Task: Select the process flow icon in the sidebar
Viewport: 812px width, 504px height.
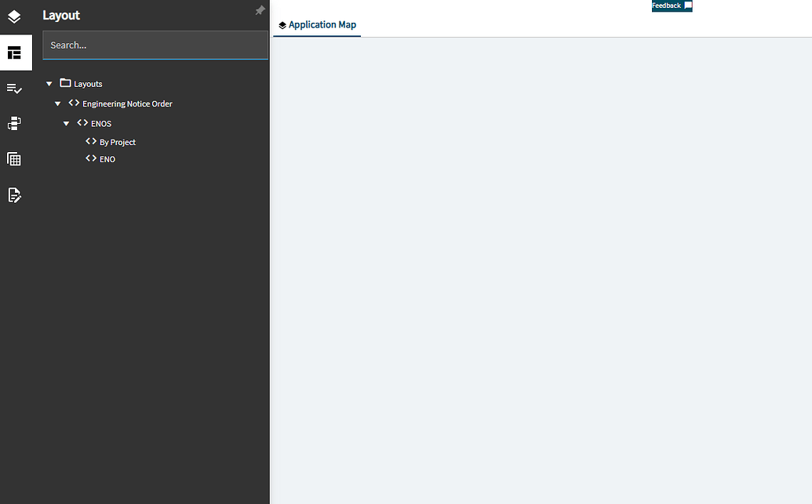Action: click(x=15, y=123)
